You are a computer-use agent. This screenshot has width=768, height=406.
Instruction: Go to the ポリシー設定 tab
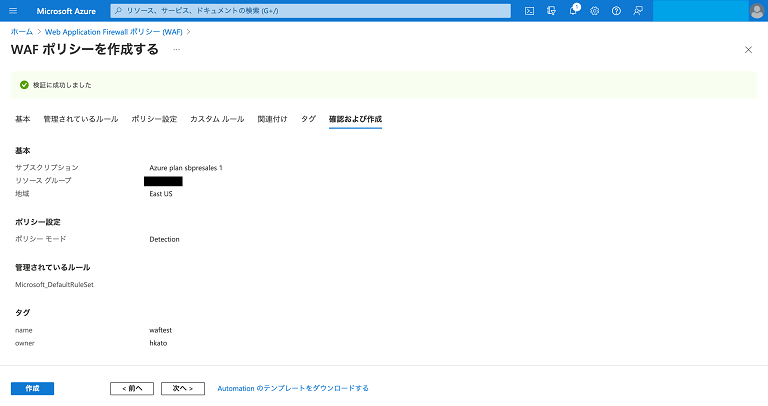[x=154, y=119]
